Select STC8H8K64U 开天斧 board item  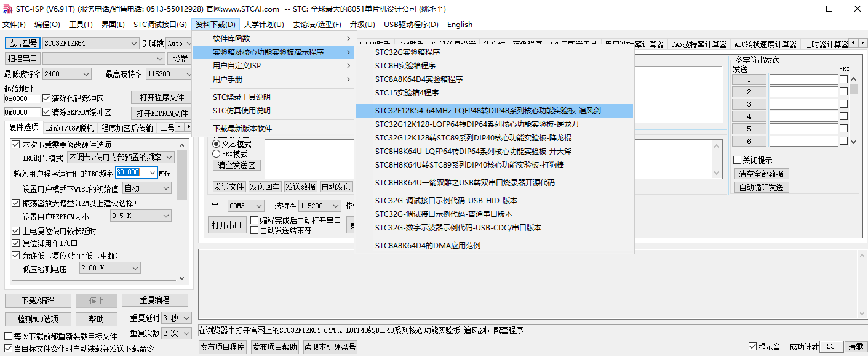click(x=494, y=152)
